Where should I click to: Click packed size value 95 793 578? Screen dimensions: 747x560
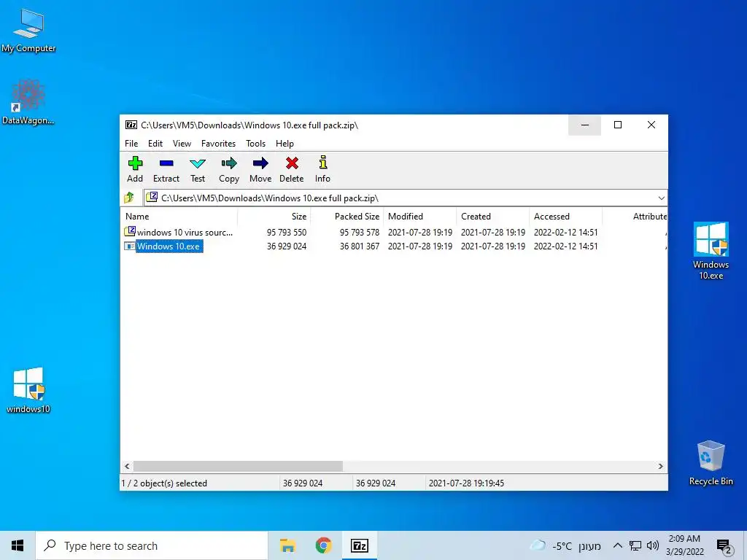(359, 233)
